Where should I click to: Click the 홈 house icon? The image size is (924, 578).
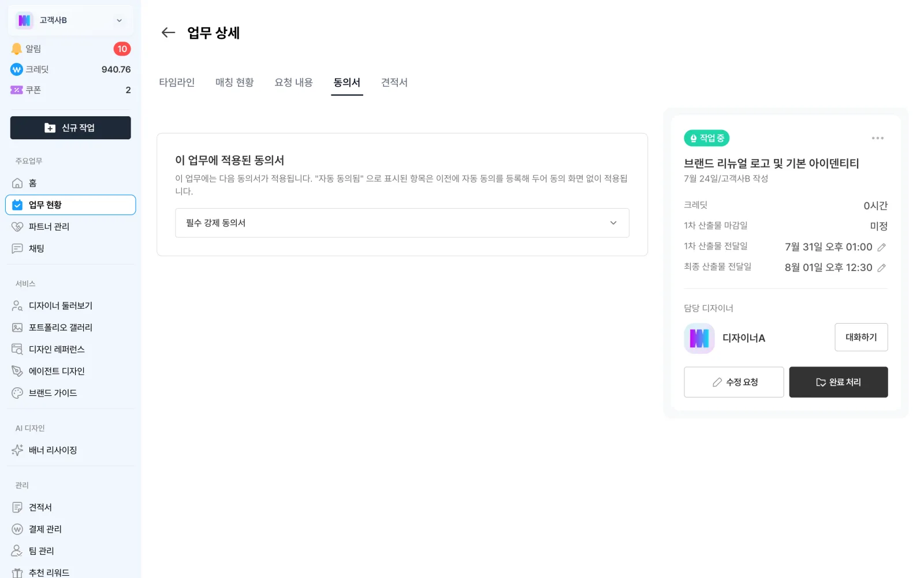pos(17,183)
